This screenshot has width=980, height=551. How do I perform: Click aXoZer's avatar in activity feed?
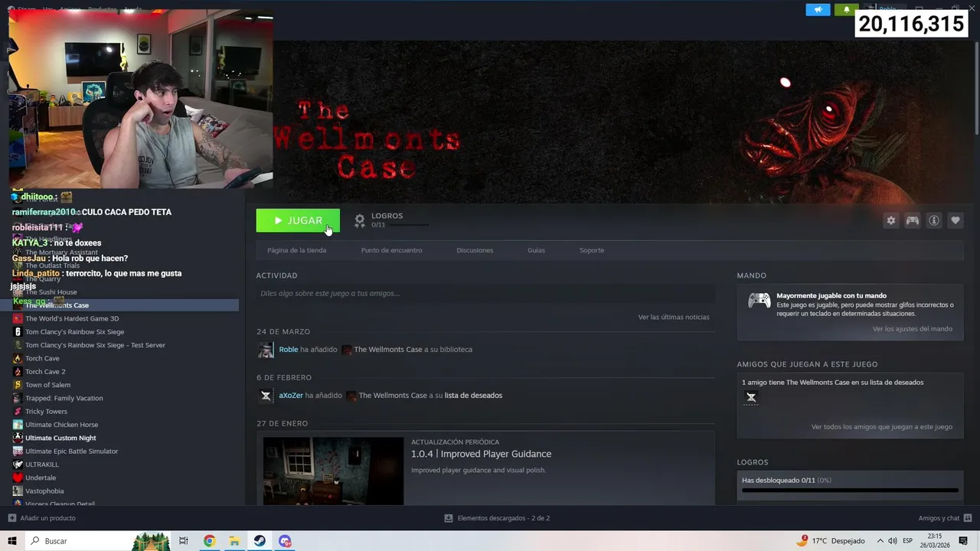(266, 396)
